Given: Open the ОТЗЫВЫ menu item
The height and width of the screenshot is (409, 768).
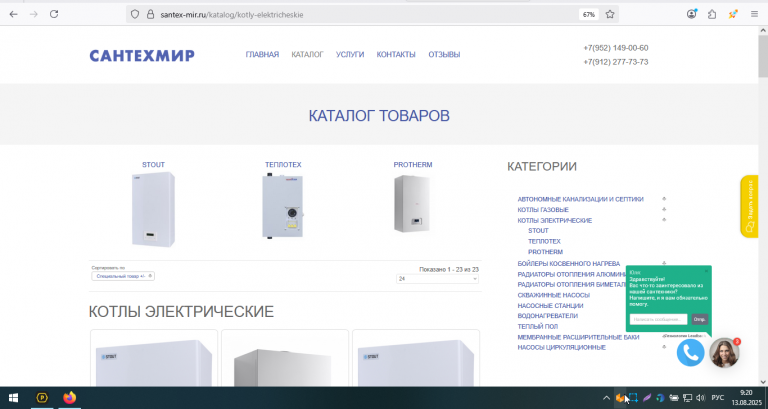Looking at the screenshot, I should (444, 54).
